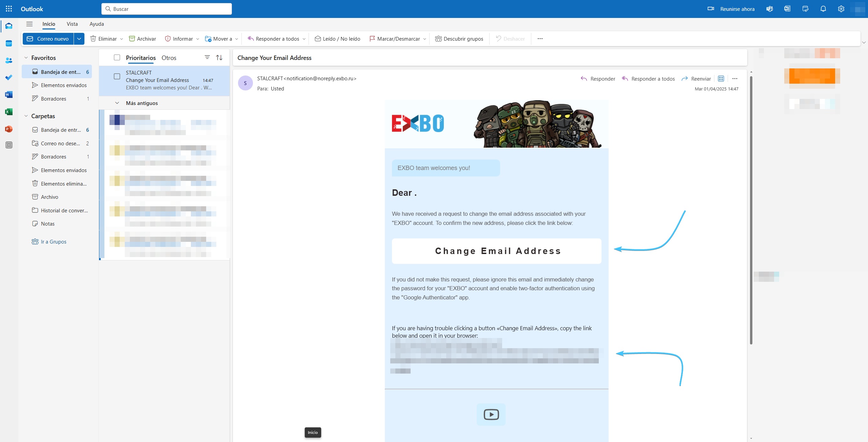The width and height of the screenshot is (868, 442).
Task: Collapse the Favoritos section
Action: tap(26, 58)
